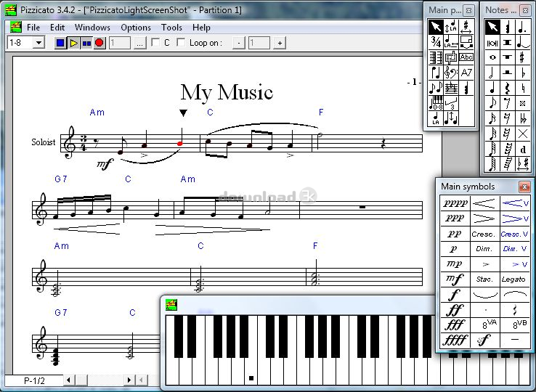Select the arrow tool in Main palette

pyautogui.click(x=436, y=26)
